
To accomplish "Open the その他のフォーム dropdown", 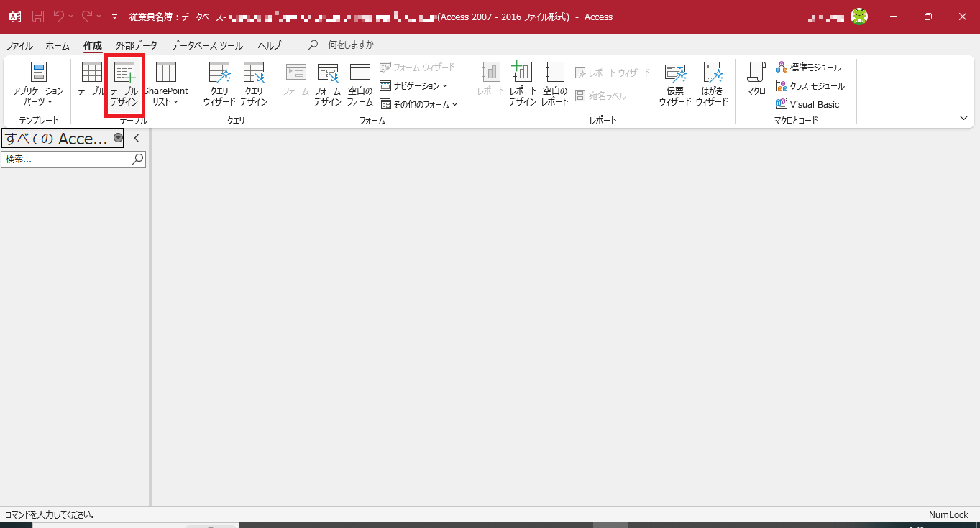I will point(419,104).
